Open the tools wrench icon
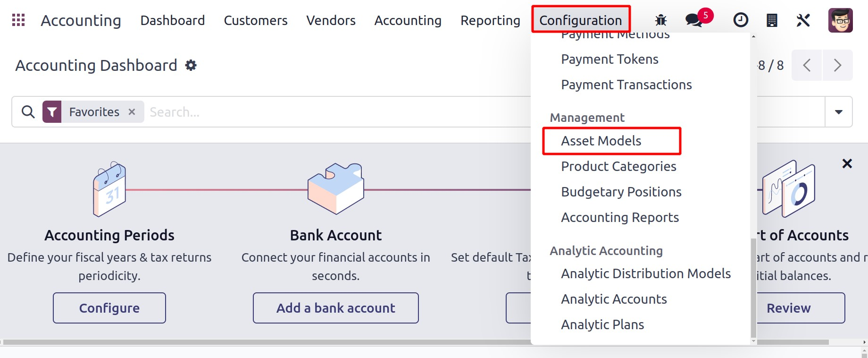Screen dimensions: 868x358 [803, 20]
